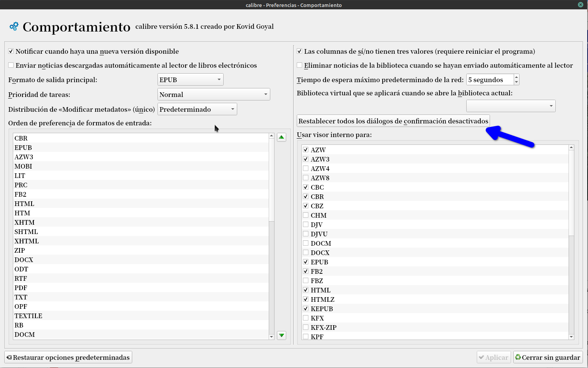
Task: Click input formats list scrollbar thumb
Action: point(271,180)
